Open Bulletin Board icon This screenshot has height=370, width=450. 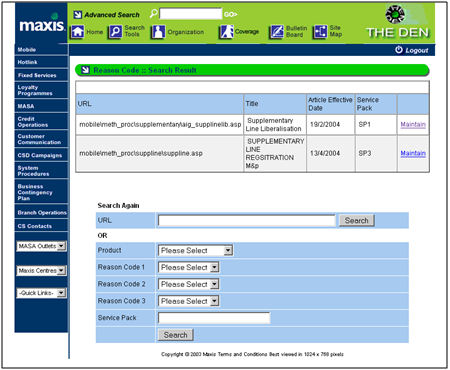[x=276, y=32]
